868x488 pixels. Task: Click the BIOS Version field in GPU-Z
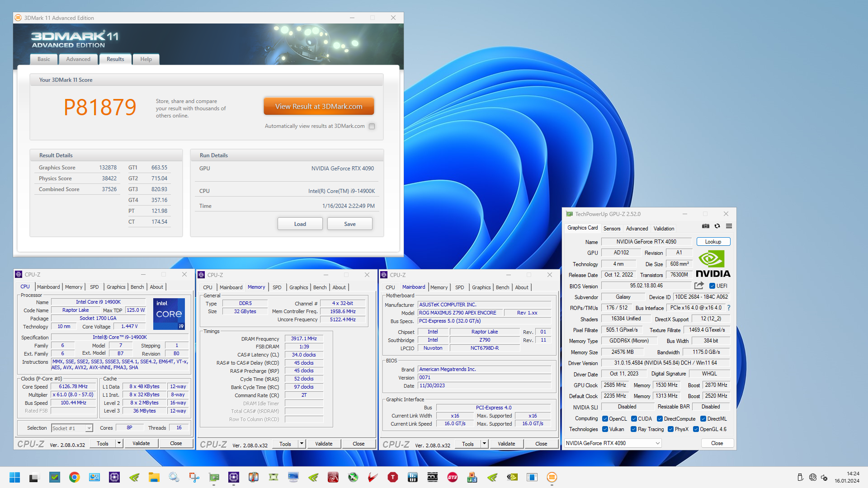[646, 286]
